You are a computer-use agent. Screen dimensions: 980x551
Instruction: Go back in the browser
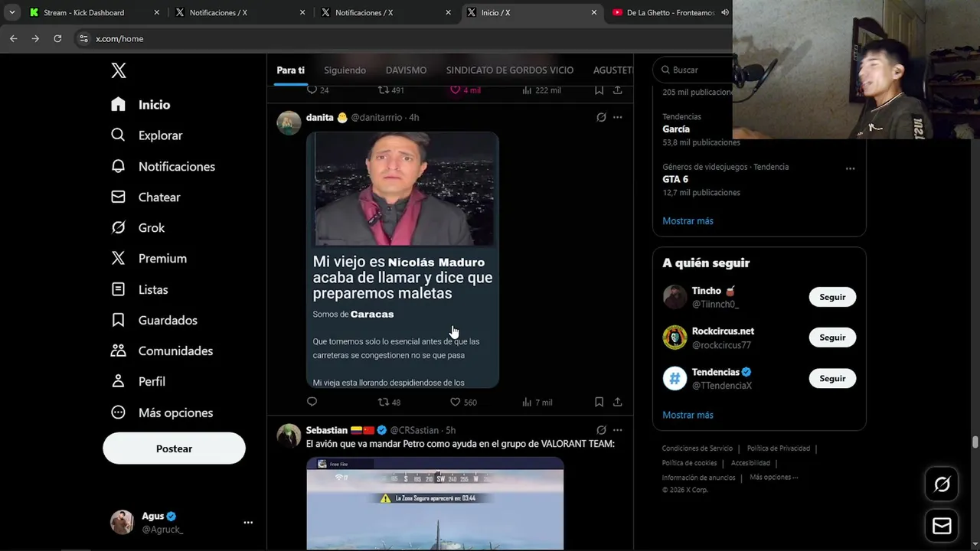click(x=13, y=38)
